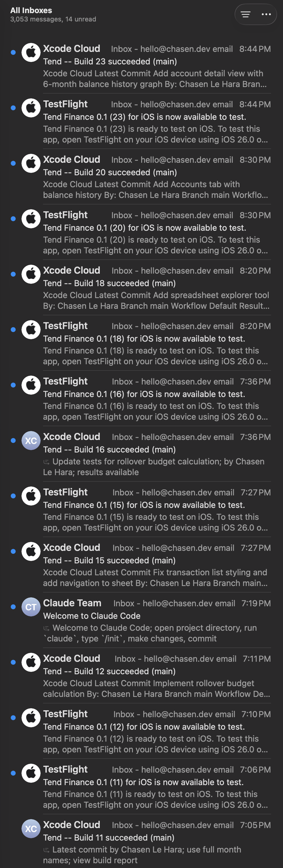
Task: Click the unread dot beside TestFlight 0.1 (18)
Action: [x=13, y=330]
